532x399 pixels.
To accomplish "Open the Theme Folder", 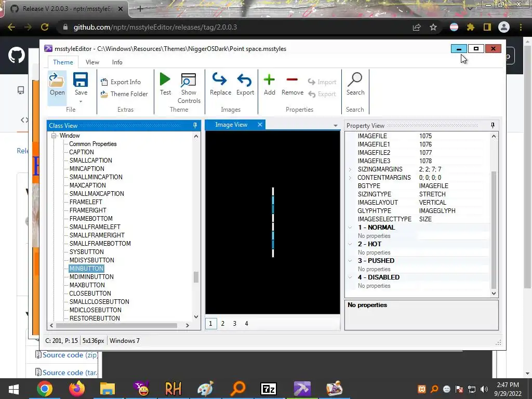I will (x=124, y=94).
